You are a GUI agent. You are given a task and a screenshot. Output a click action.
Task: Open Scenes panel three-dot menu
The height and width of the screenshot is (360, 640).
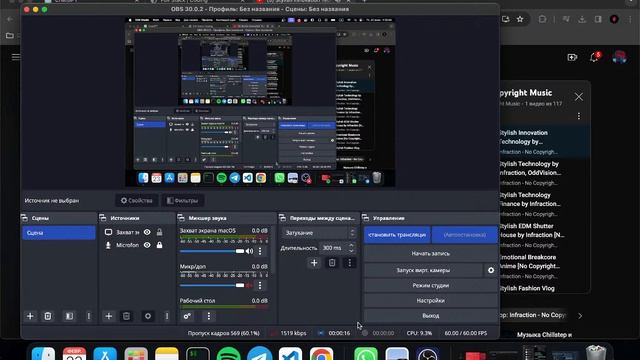pos(89,316)
